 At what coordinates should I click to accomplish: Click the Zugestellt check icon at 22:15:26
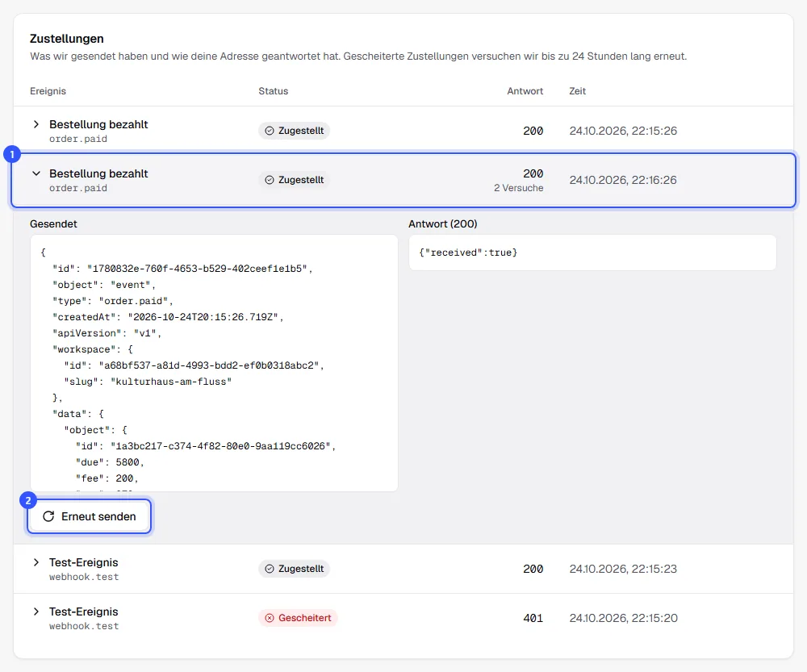tap(270, 131)
